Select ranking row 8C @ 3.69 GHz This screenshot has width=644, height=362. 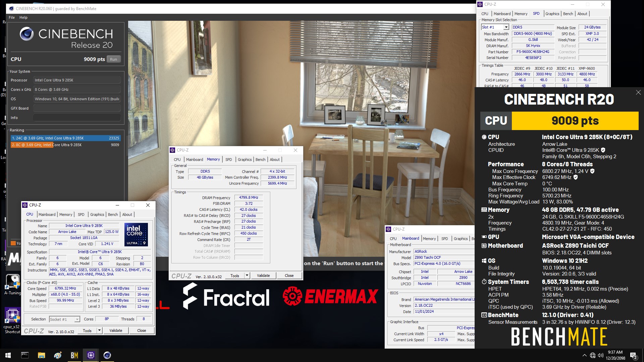(66, 145)
